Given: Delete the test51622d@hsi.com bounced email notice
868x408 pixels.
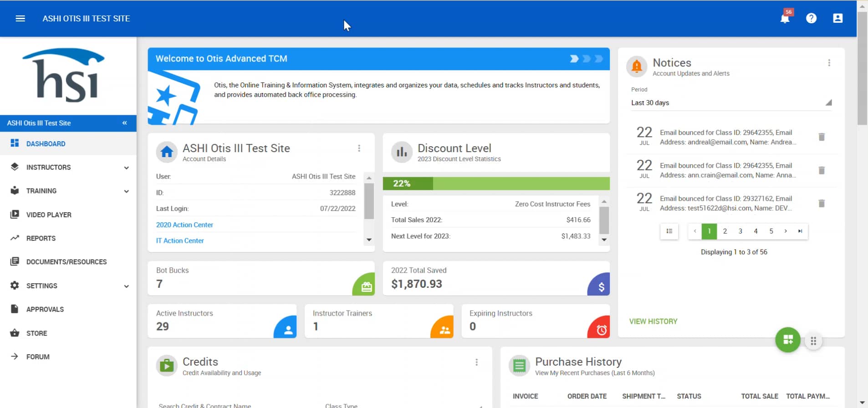Looking at the screenshot, I should 822,204.
